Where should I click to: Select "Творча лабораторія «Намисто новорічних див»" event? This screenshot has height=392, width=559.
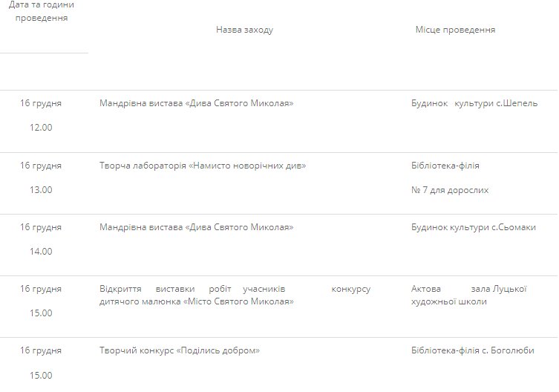[203, 166]
